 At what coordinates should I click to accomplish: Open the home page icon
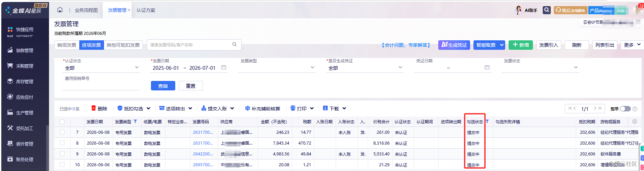(60, 10)
